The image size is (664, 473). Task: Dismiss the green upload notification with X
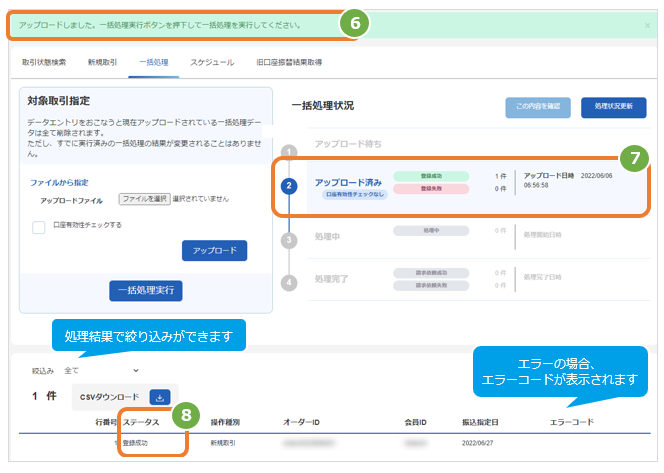647,25
